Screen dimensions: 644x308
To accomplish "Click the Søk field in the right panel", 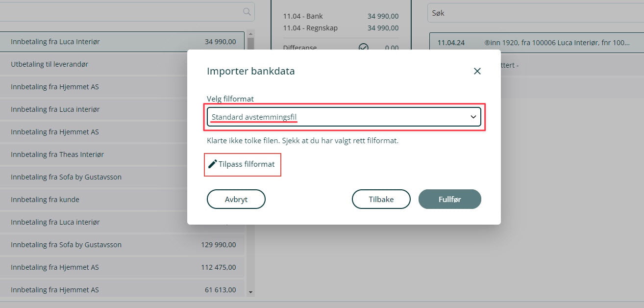I will pos(534,13).
